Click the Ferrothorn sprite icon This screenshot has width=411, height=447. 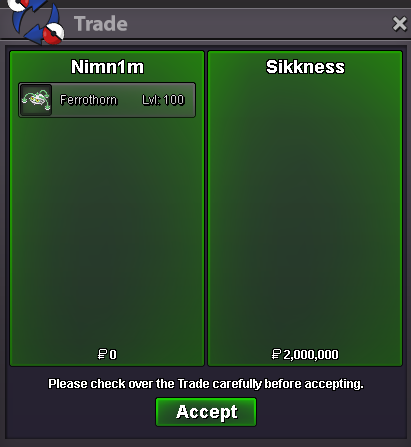[36, 100]
